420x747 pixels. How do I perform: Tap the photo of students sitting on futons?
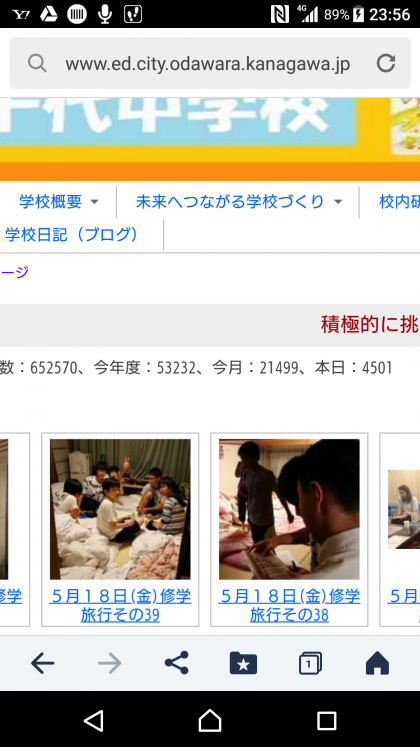coord(120,509)
